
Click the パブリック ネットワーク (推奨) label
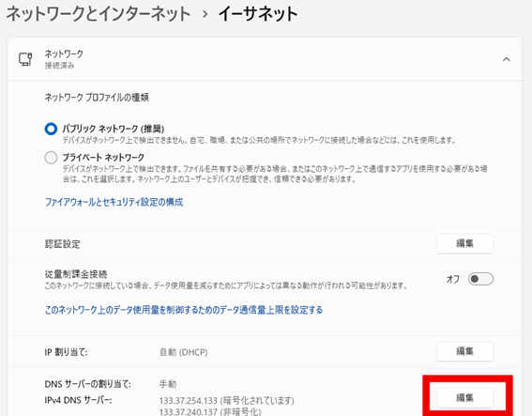pos(114,129)
